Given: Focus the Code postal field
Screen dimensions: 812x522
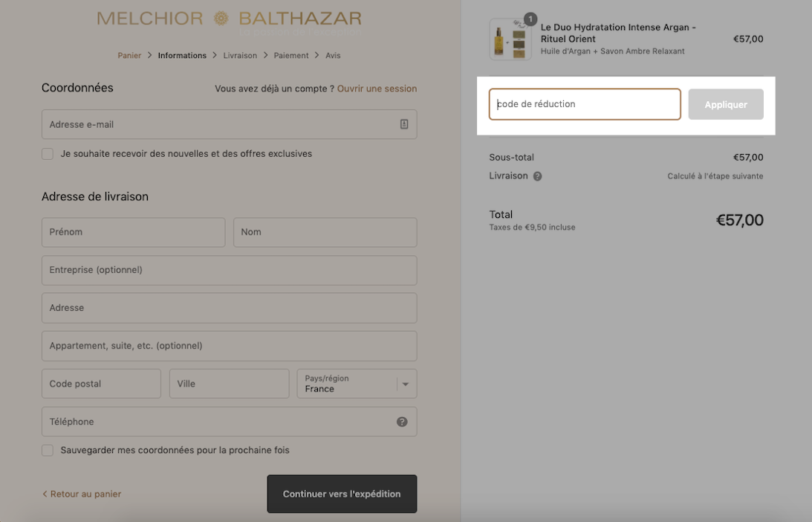Looking at the screenshot, I should click(102, 384).
